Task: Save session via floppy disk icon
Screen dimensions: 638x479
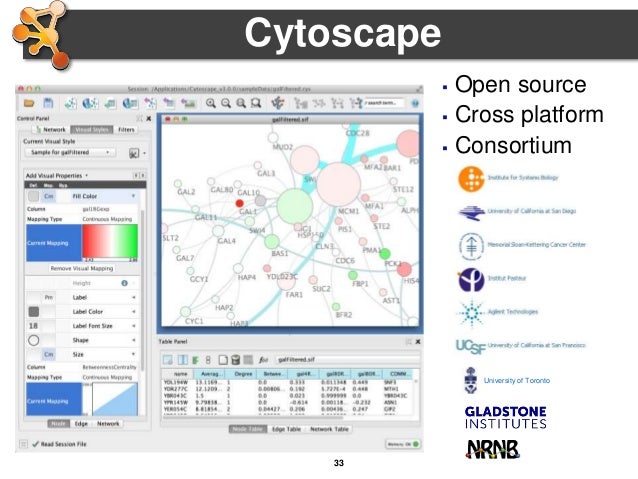Action: click(48, 103)
